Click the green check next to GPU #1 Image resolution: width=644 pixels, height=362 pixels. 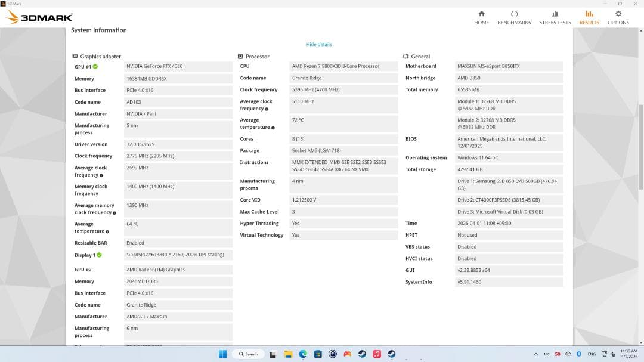pos(95,67)
